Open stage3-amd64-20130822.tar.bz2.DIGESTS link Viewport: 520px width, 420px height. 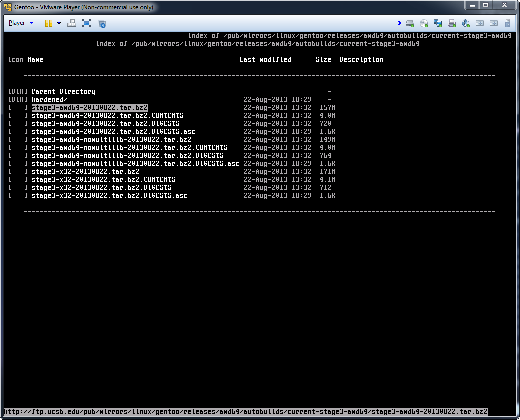(x=106, y=123)
